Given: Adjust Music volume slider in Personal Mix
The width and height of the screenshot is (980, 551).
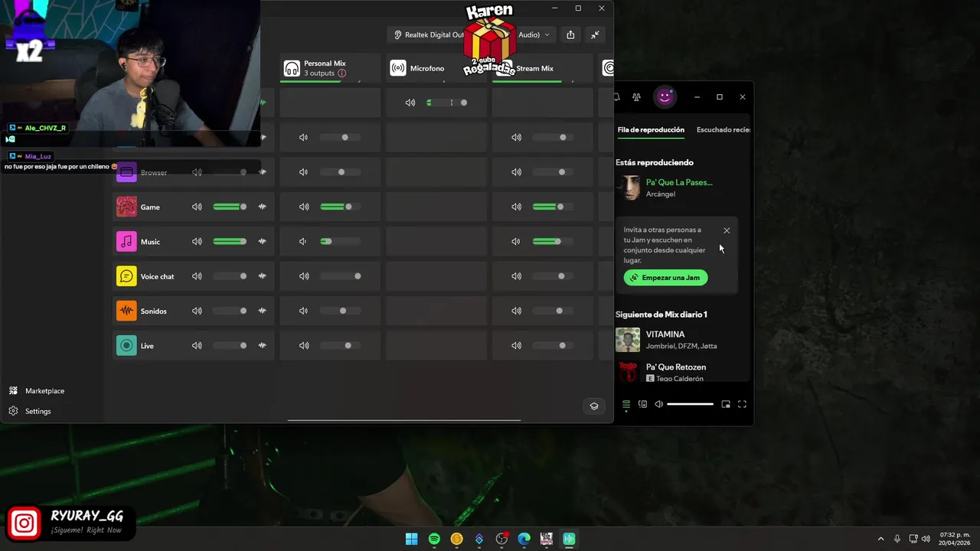Looking at the screenshot, I should (340, 242).
